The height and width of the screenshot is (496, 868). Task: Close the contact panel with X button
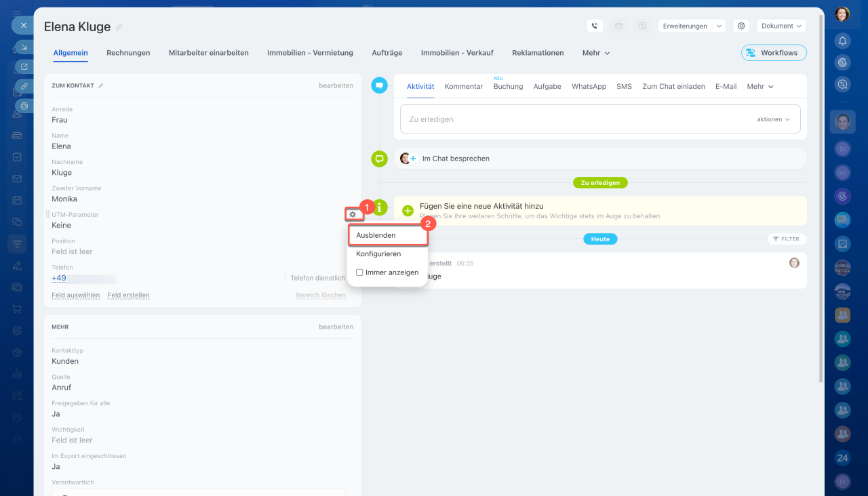coord(23,25)
